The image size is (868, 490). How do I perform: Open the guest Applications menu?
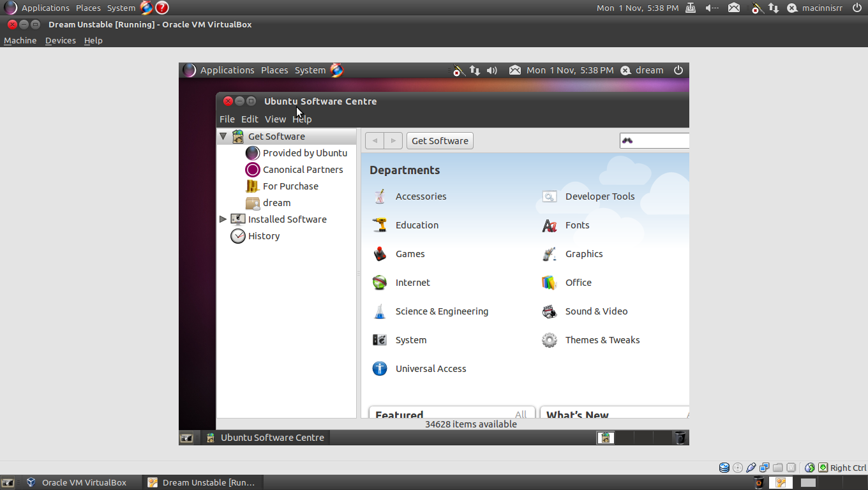[x=227, y=70]
